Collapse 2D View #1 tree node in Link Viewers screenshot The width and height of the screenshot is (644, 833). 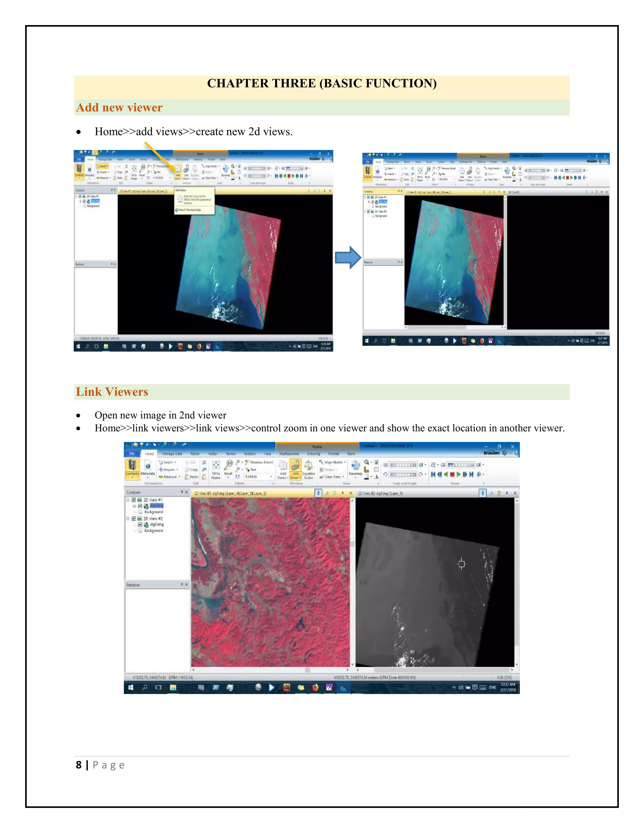(x=128, y=500)
